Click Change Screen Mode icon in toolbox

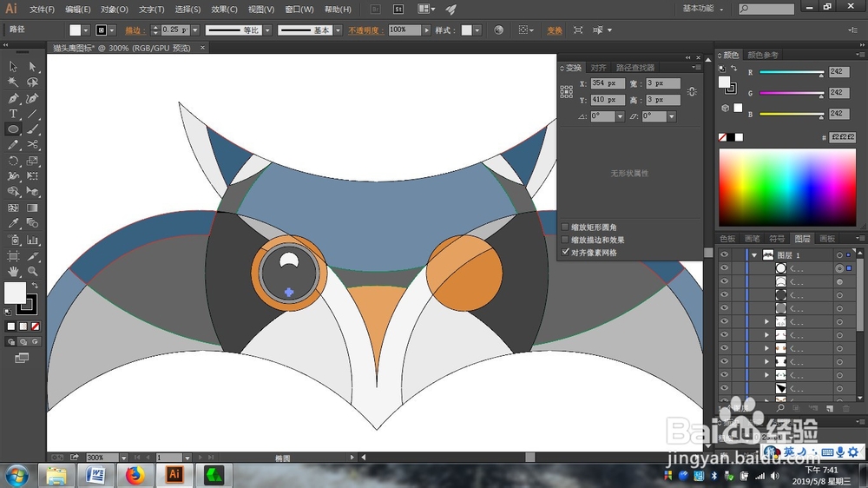(23, 358)
